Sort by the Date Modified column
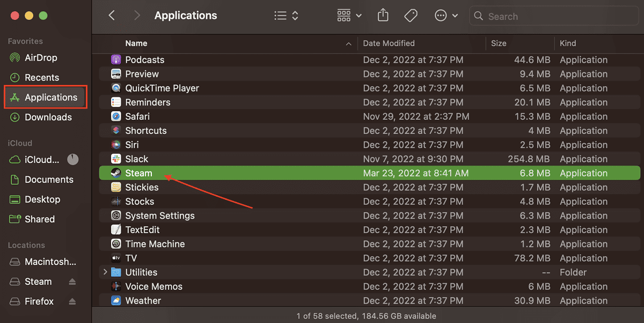644x323 pixels. pos(389,44)
